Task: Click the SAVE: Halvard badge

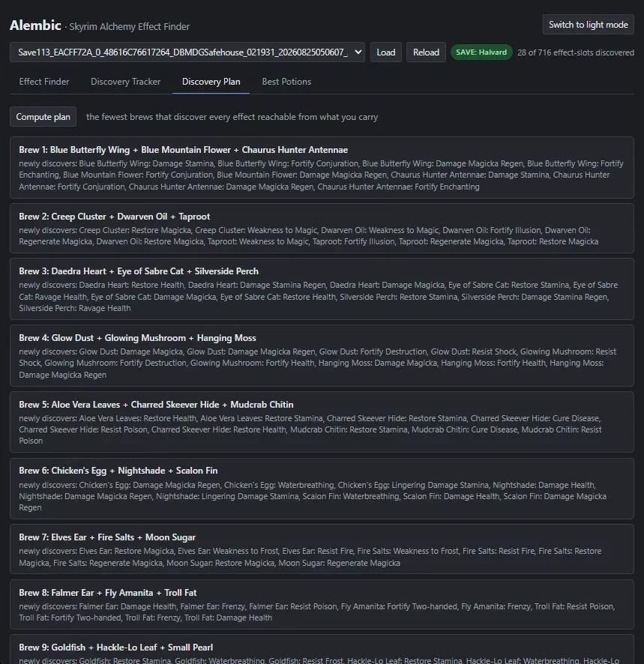Action: tap(481, 52)
